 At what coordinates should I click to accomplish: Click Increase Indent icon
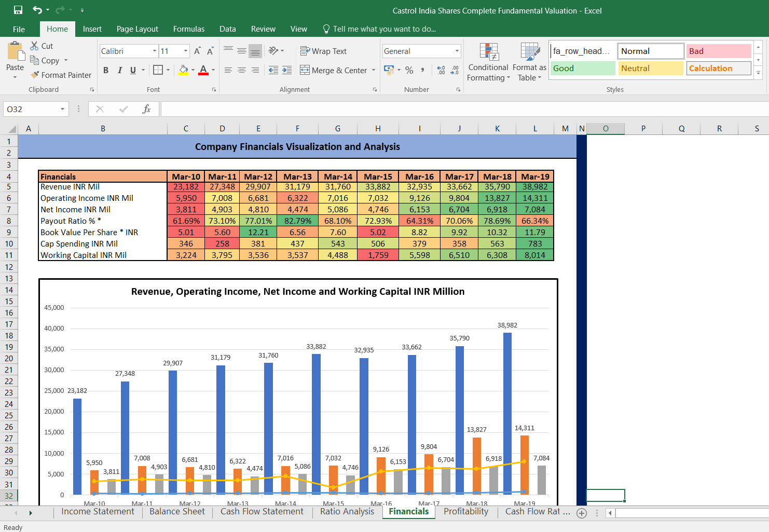[287, 70]
